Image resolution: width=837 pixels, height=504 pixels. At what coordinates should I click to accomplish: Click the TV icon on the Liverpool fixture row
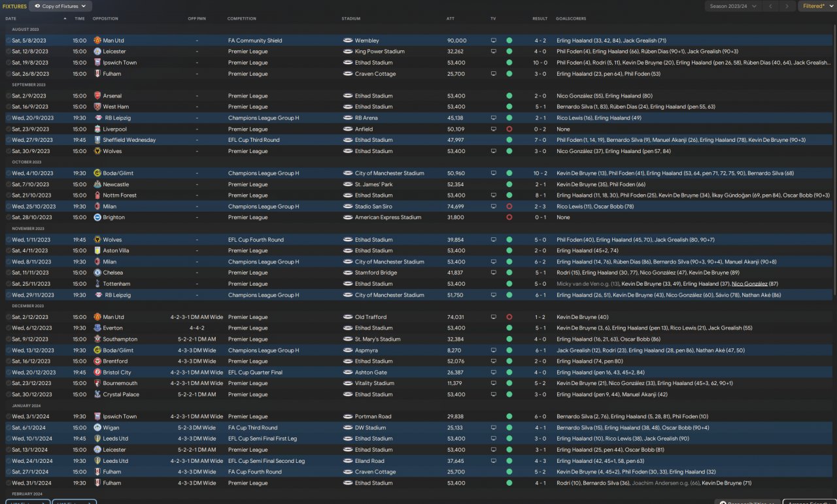(x=494, y=129)
